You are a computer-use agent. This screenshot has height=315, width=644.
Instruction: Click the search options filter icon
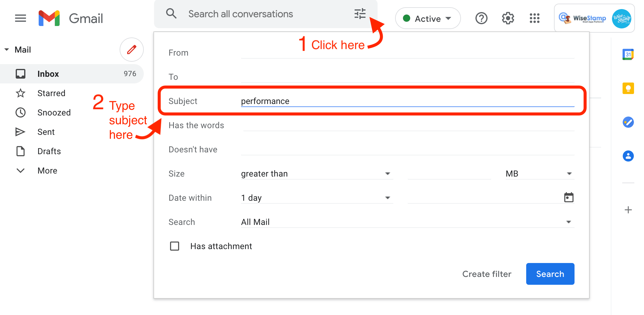pos(360,14)
